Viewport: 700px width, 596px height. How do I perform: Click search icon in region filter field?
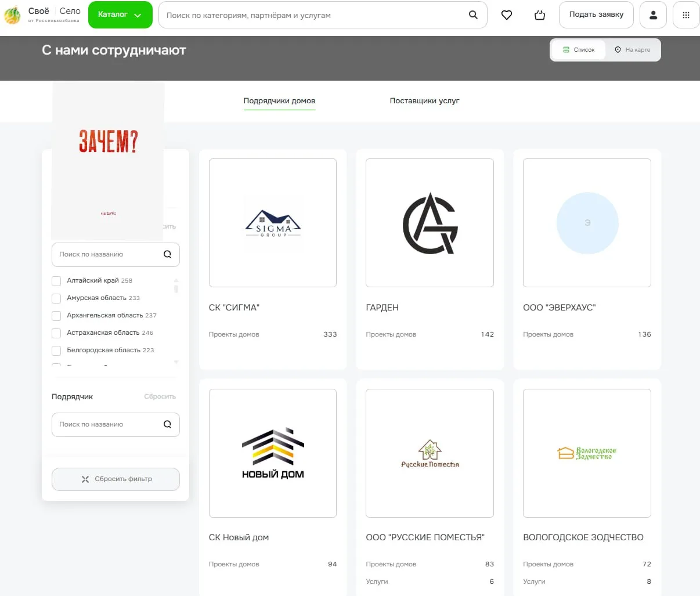(x=167, y=254)
